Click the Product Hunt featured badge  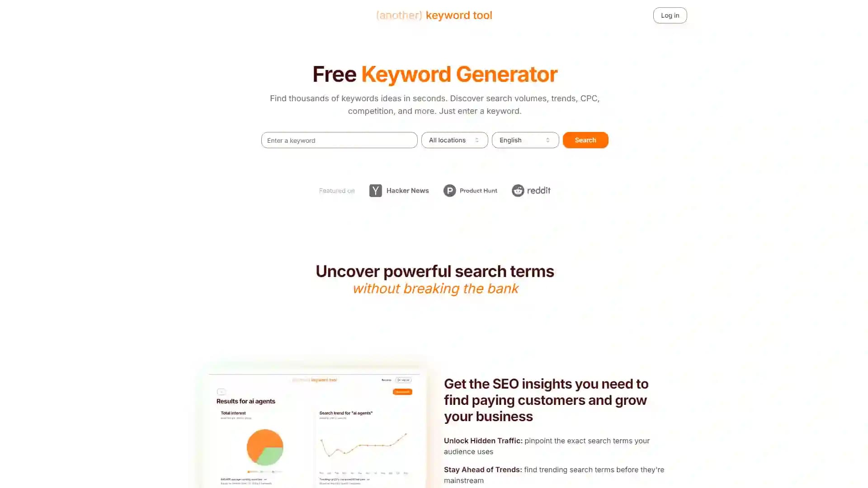(470, 190)
